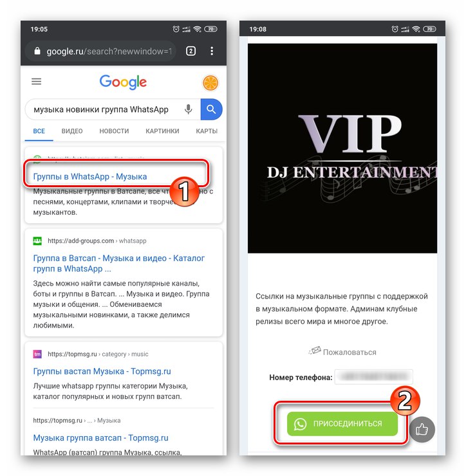This screenshot has width=466, height=476.
Task: Open 'Группы вастап Музыка - Topmsg.ru' link
Action: (x=102, y=371)
